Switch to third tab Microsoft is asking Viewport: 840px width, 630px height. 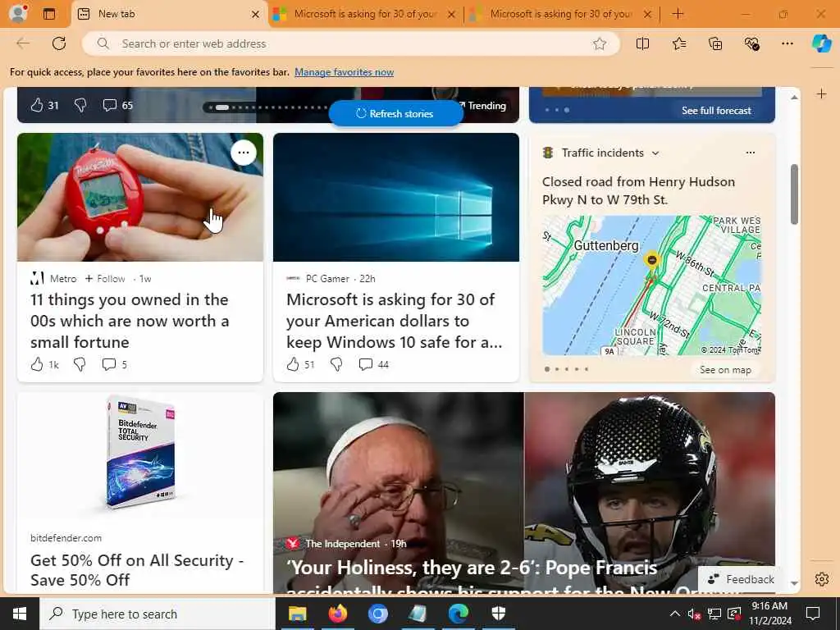coord(561,14)
